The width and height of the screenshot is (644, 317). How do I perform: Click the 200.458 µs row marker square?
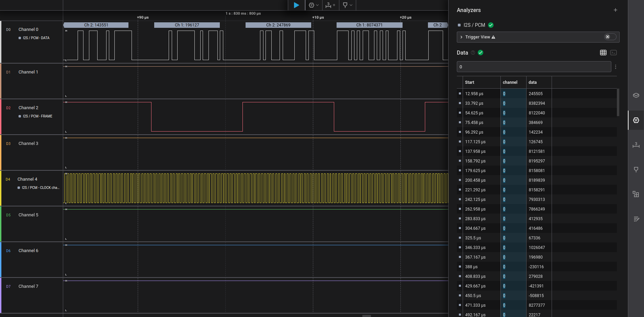[x=460, y=180]
